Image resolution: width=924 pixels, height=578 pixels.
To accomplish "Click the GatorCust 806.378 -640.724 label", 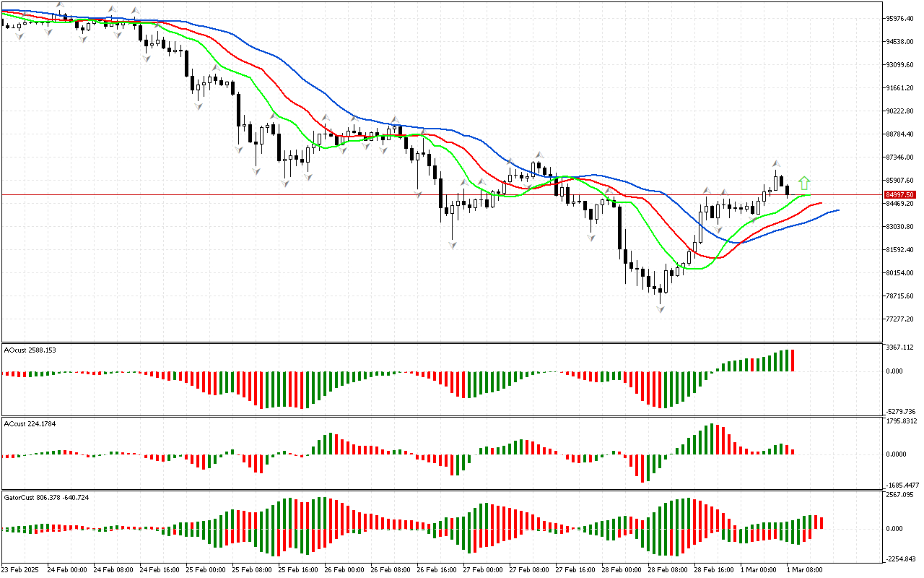I will pyautogui.click(x=47, y=498).
